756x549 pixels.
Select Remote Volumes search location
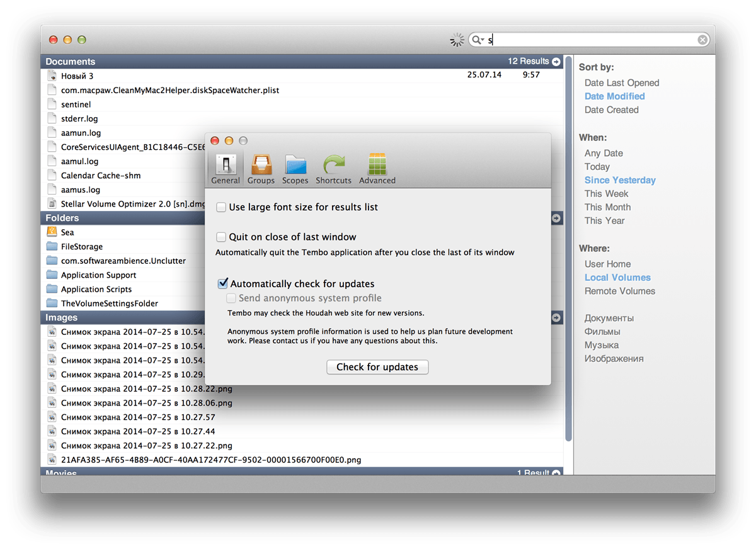click(620, 291)
